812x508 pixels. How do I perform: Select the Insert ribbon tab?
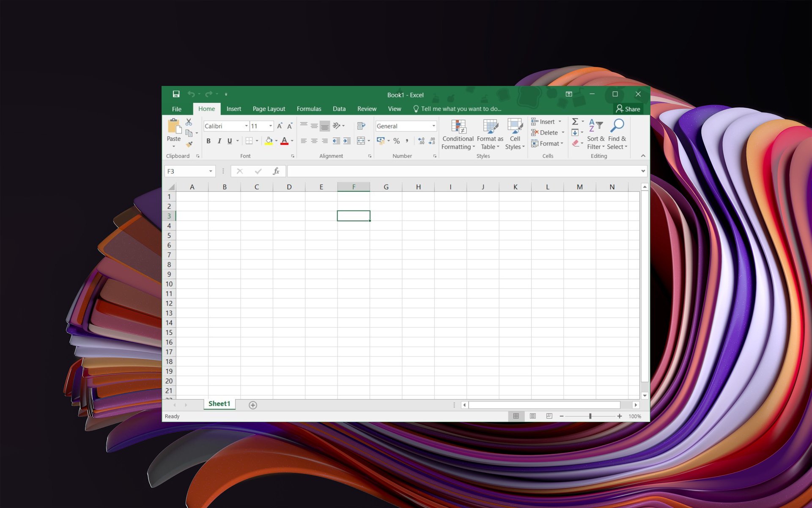click(234, 108)
